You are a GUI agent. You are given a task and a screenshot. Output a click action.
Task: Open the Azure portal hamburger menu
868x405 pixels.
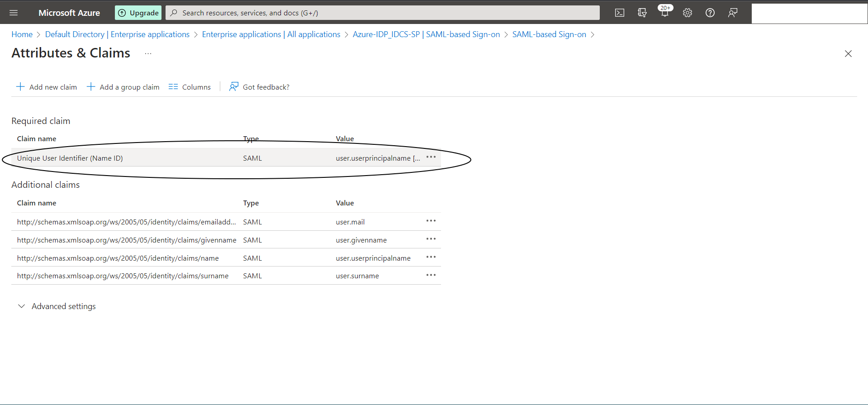click(14, 13)
